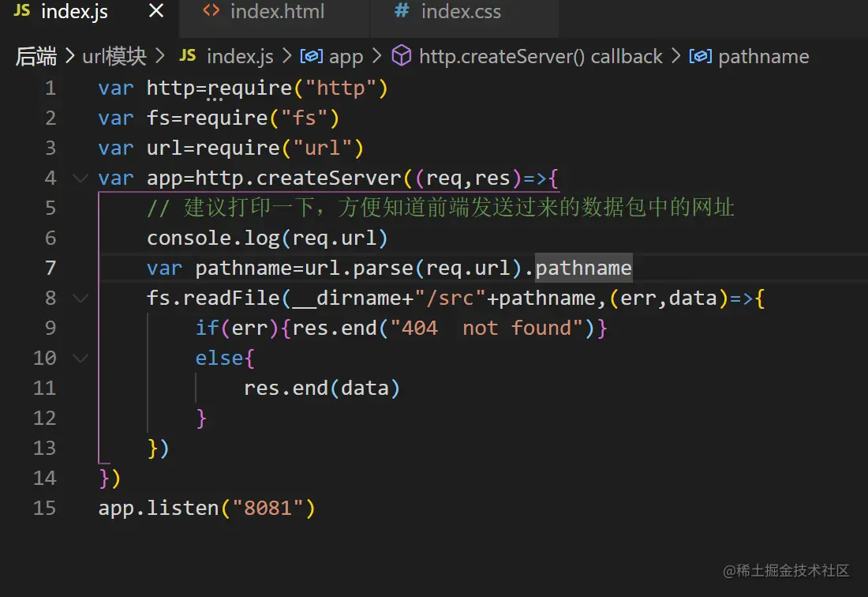Click line number 15 in the gutter
Image resolution: width=868 pixels, height=597 pixels.
pyautogui.click(x=45, y=509)
